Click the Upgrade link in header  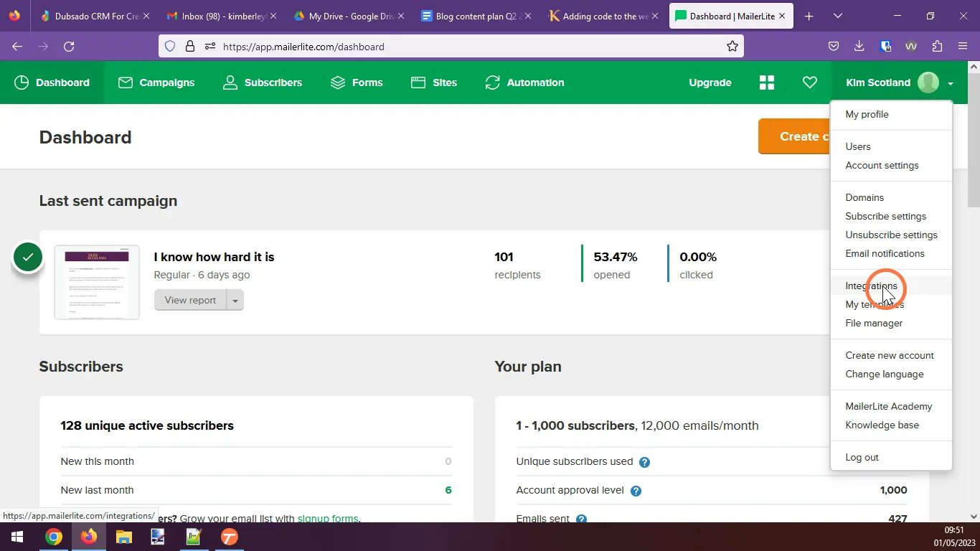tap(710, 83)
